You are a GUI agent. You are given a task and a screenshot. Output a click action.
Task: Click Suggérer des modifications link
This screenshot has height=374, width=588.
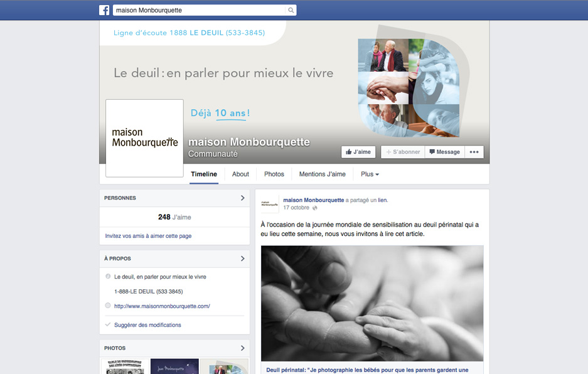click(147, 325)
